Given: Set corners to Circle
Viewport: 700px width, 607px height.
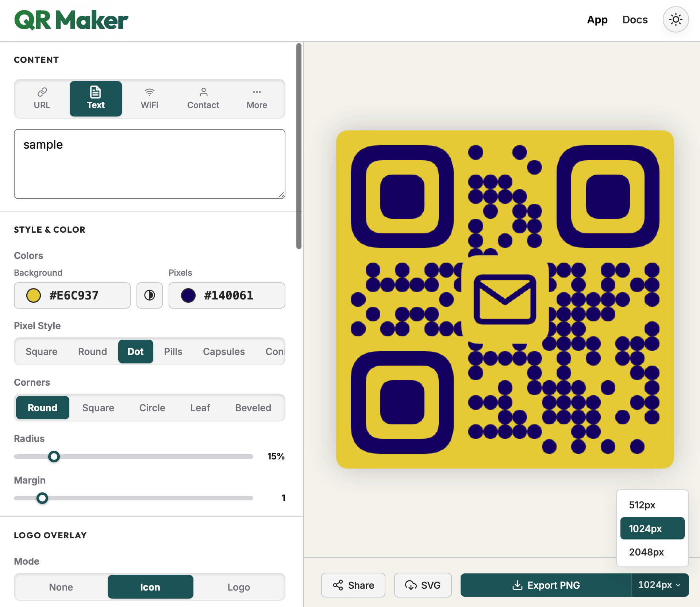Looking at the screenshot, I should tap(152, 408).
